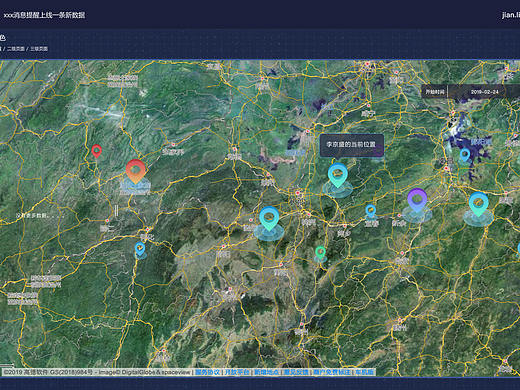Image resolution: width=520 pixels, height=390 pixels.
Task: Click the small blue marker over the lake
Action: (465, 155)
